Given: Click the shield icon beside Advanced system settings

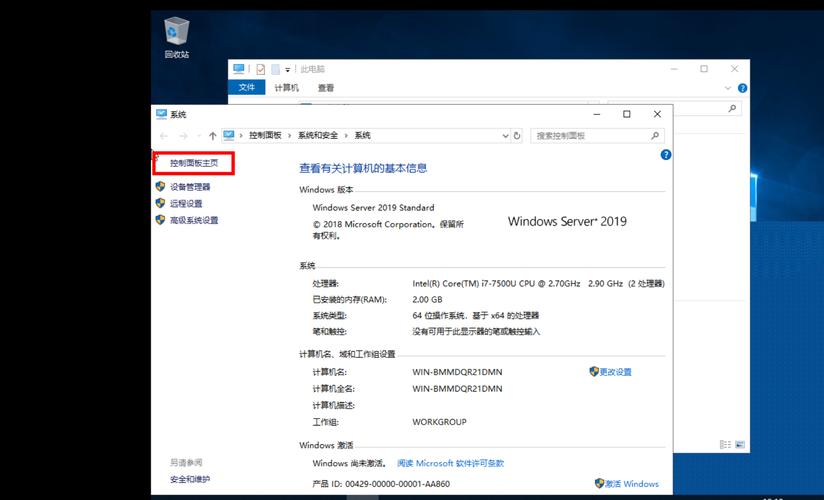Looking at the screenshot, I should pos(160,220).
